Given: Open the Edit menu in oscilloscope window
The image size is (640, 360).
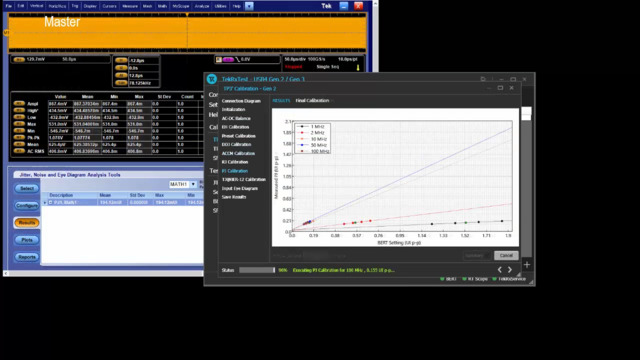Looking at the screenshot, I should click(x=21, y=6).
